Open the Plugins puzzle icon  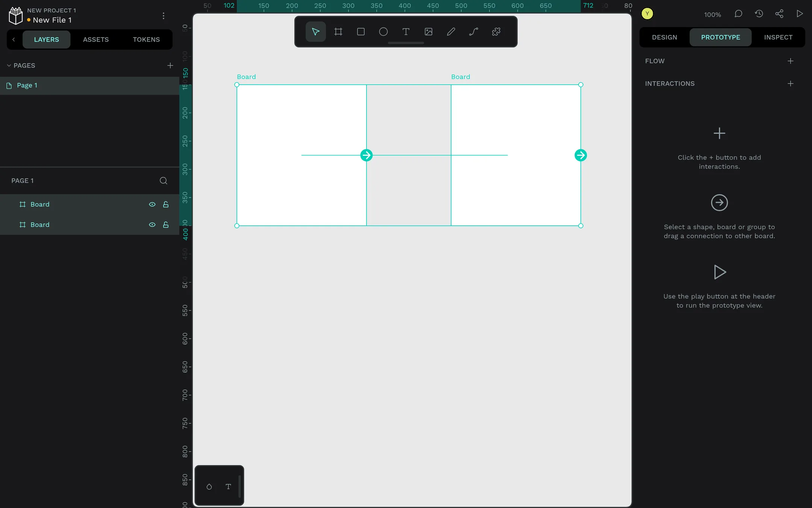tap(496, 32)
